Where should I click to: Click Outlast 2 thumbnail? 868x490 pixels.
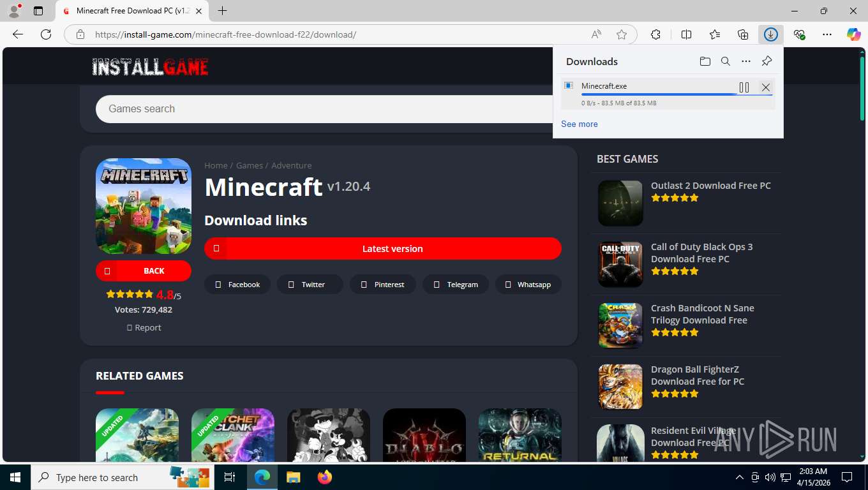[x=620, y=203]
